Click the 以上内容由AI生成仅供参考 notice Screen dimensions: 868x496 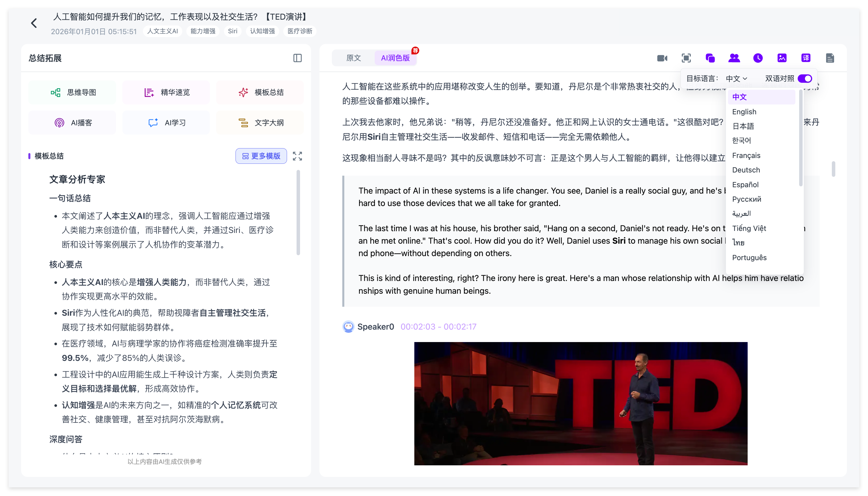(164, 462)
